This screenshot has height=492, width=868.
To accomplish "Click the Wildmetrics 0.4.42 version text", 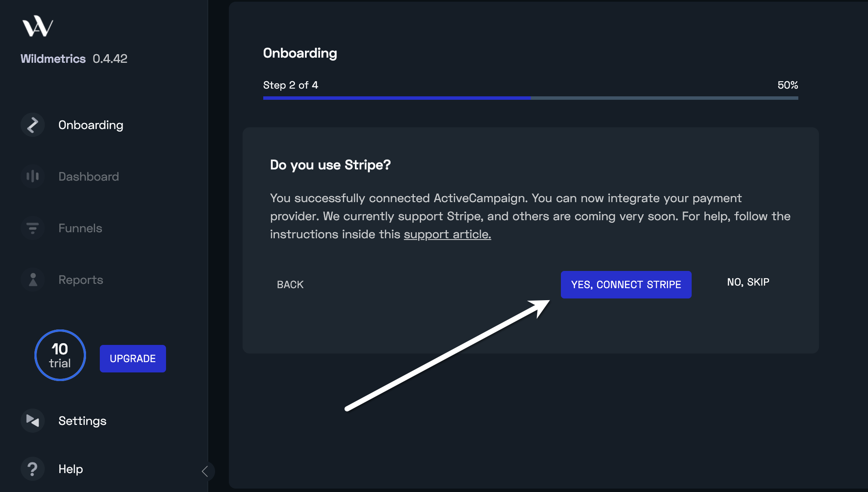I will coord(74,58).
